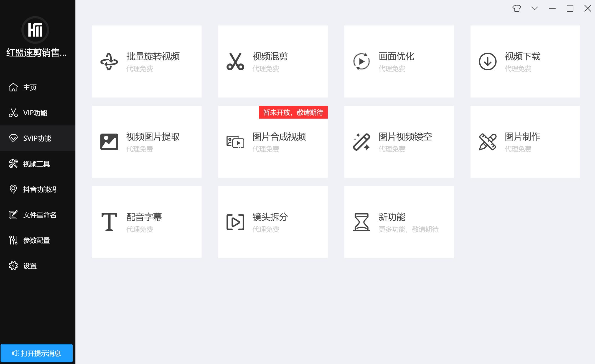Click the sliders icon beside 参数配置
The width and height of the screenshot is (595, 364).
click(x=13, y=240)
